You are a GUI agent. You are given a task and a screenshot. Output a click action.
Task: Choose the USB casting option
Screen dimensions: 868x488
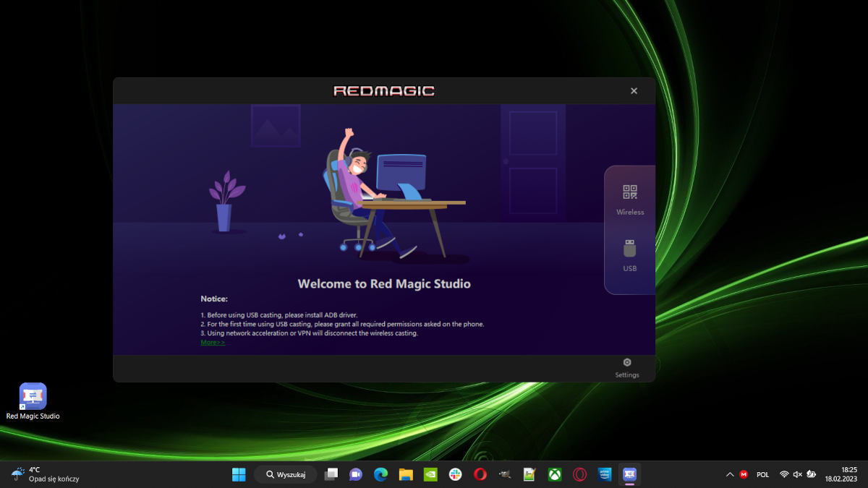630,255
